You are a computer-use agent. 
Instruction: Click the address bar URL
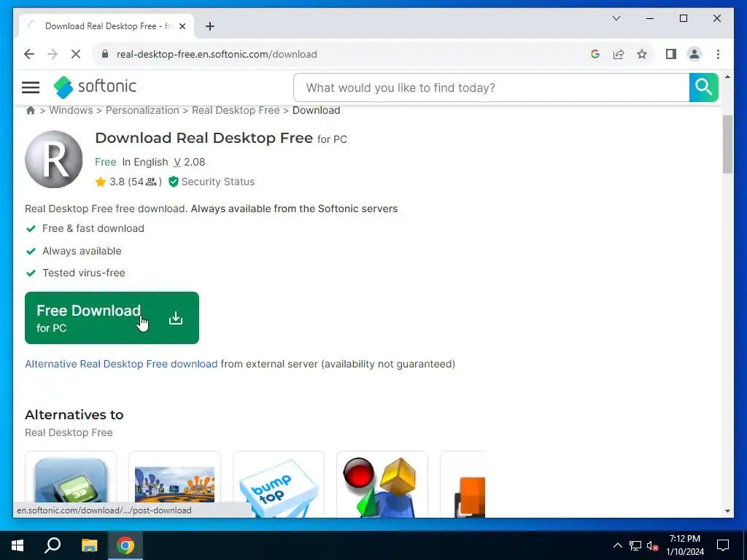tap(217, 54)
